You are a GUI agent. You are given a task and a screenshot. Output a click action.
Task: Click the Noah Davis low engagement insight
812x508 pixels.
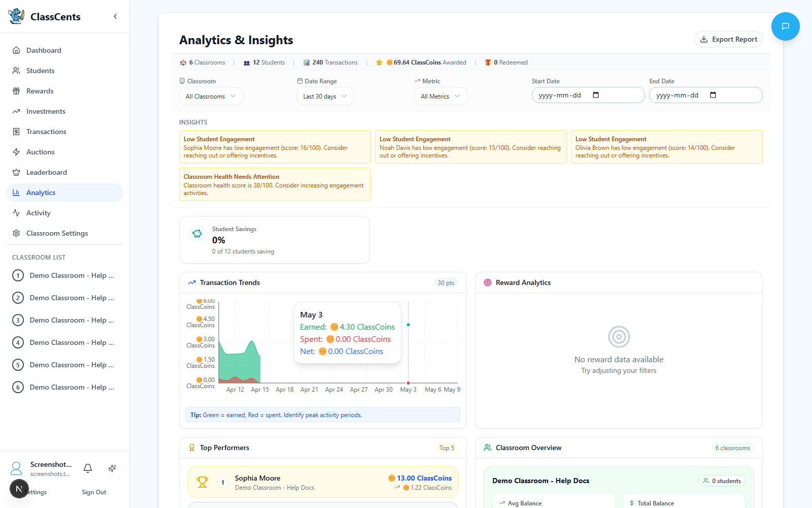[x=471, y=147]
